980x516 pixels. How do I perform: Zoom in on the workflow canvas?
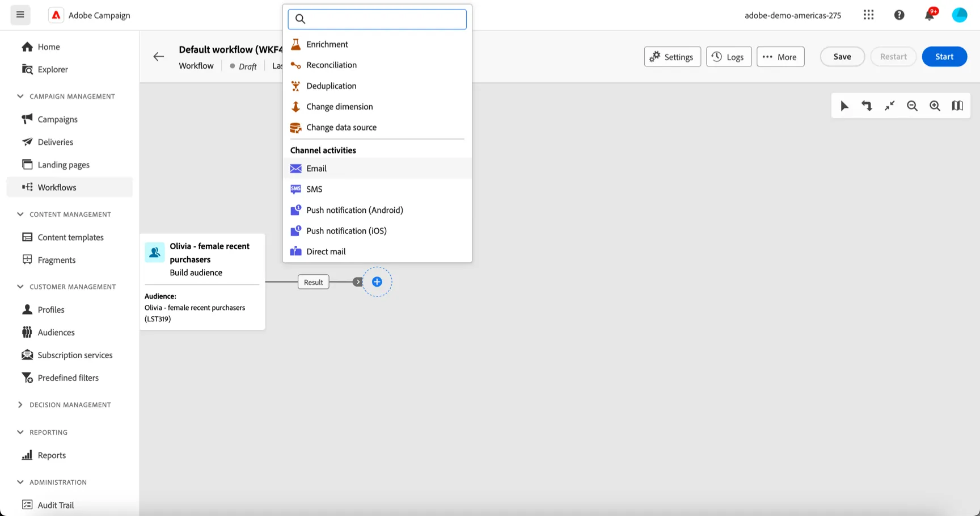click(935, 106)
